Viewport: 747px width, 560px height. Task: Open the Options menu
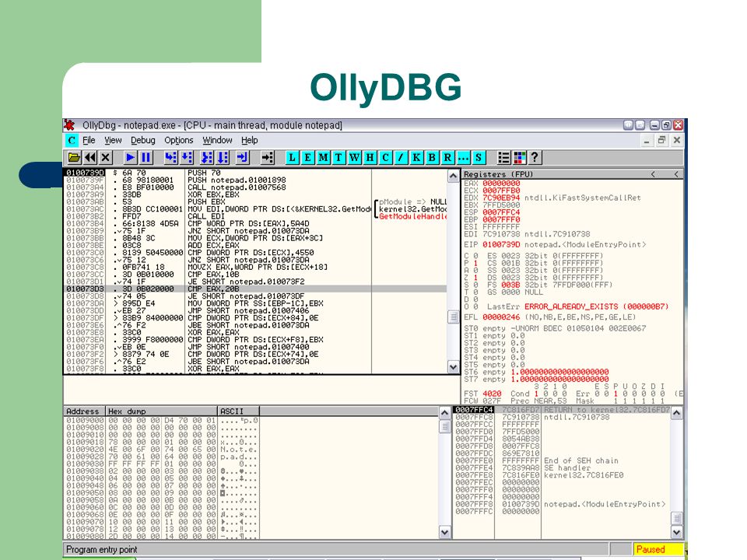[179, 141]
